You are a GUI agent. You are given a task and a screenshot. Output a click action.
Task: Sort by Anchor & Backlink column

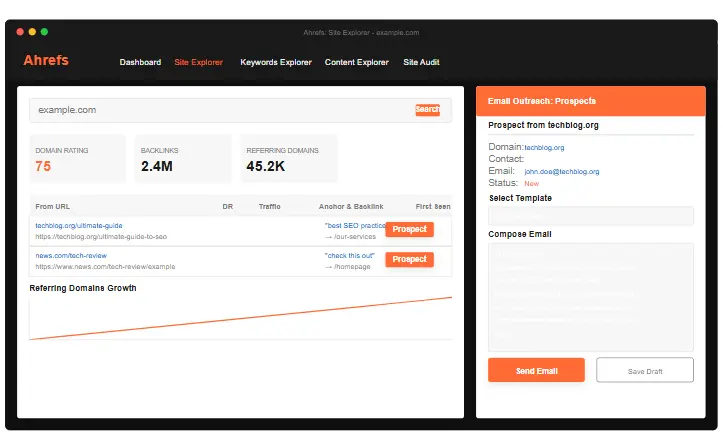click(x=351, y=207)
